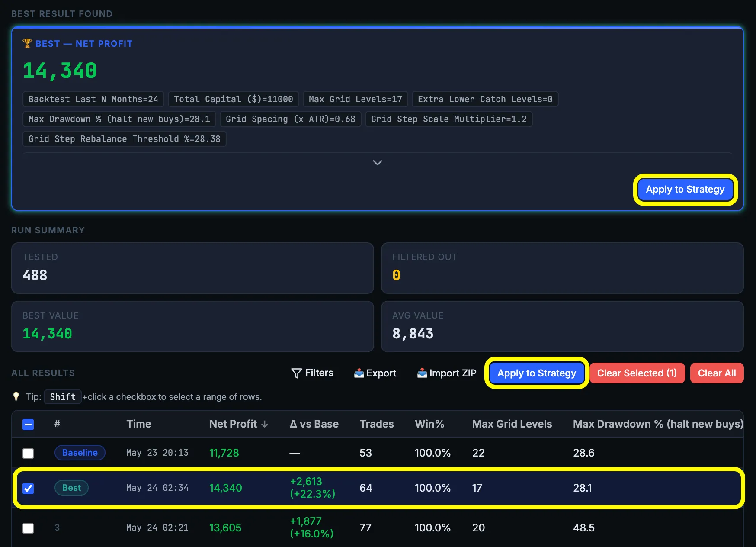
Task: Click Grid Step Rebalance Threshold %=28.38 tag
Action: tap(125, 139)
